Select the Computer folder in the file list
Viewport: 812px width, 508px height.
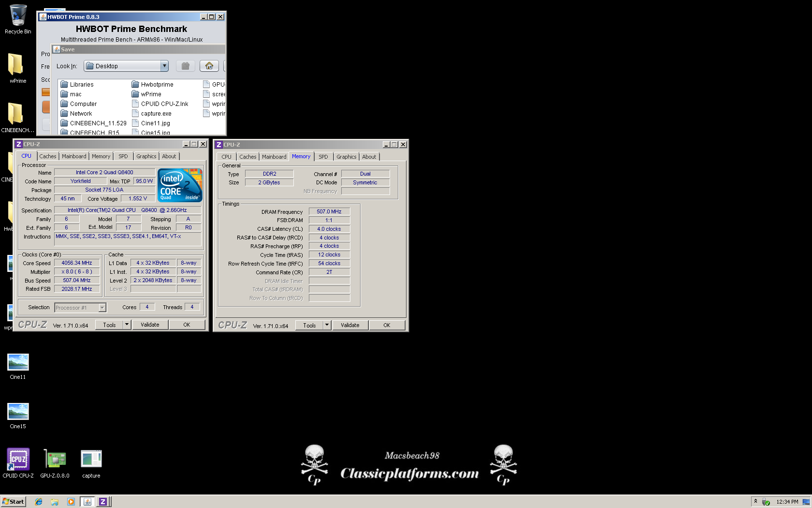[x=78, y=104]
